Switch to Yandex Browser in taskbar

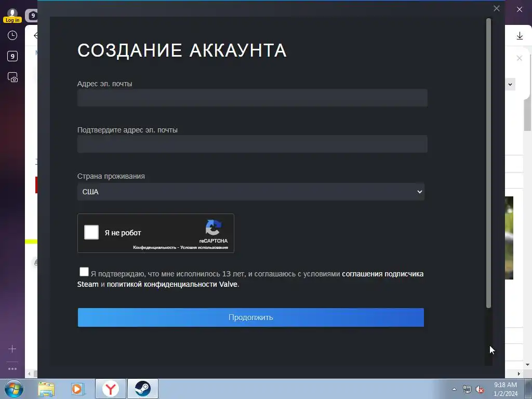coord(111,389)
